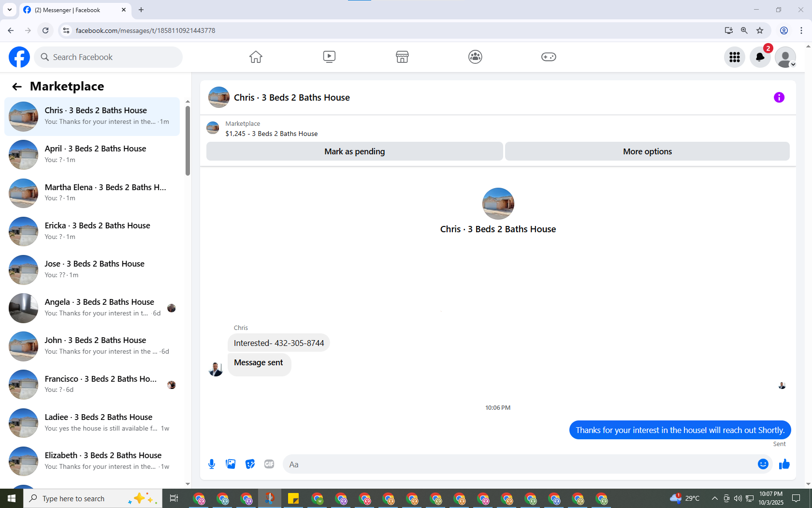
Task: Open the Martha Elena conversation
Action: pos(92,193)
